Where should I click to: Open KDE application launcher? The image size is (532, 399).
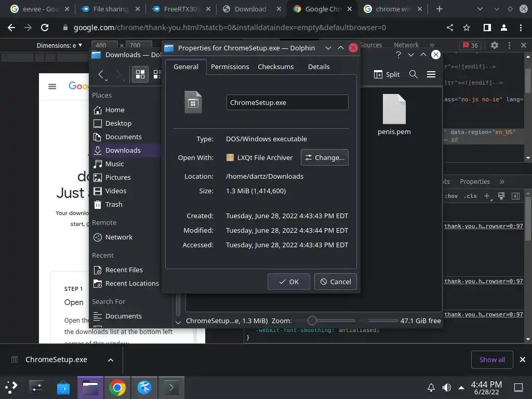[11, 388]
